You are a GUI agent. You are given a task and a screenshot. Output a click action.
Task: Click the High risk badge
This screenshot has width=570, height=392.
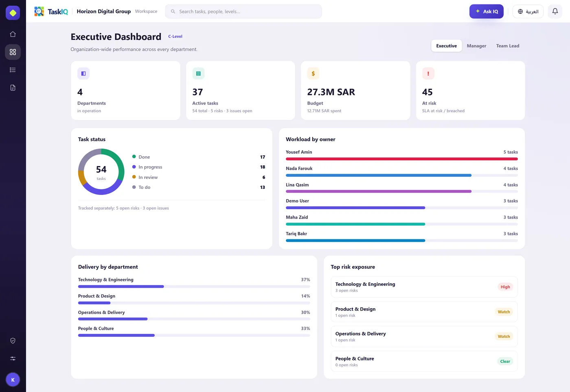pos(505,287)
